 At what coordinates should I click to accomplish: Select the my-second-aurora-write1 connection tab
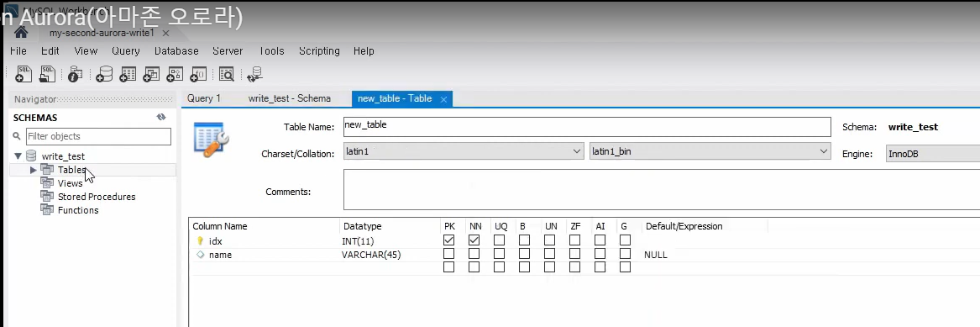point(102,33)
